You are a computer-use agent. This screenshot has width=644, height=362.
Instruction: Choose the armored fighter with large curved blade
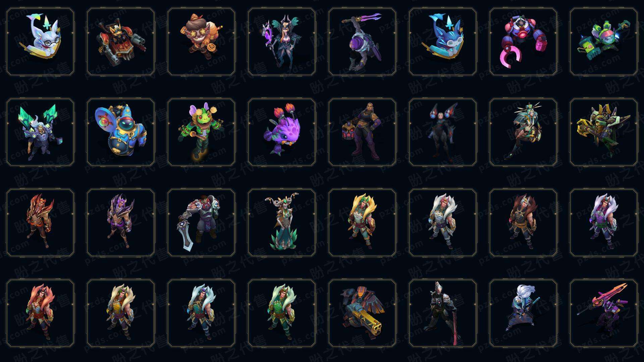201,223
